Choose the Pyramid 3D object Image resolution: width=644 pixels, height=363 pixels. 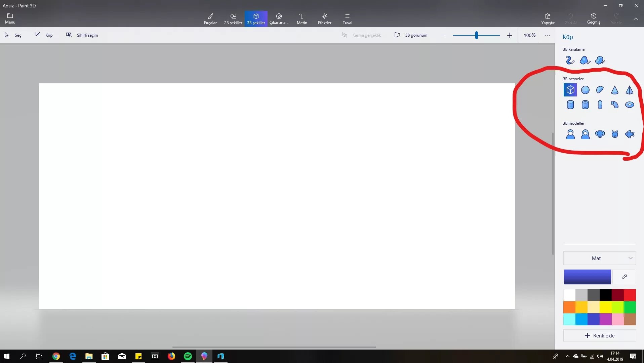coord(630,90)
